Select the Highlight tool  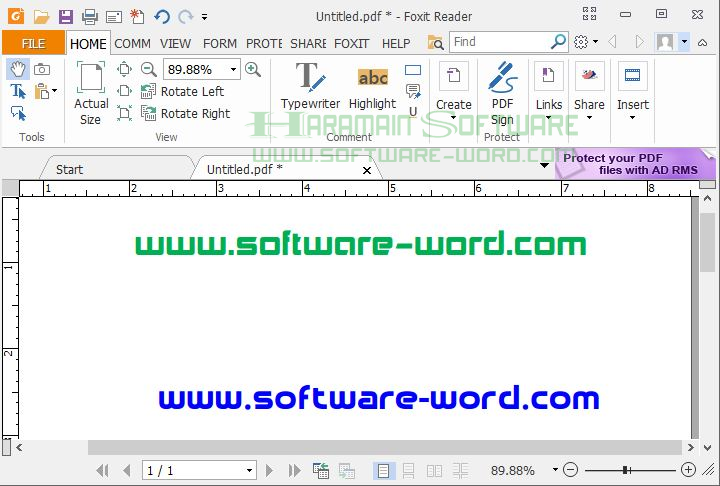click(x=372, y=89)
